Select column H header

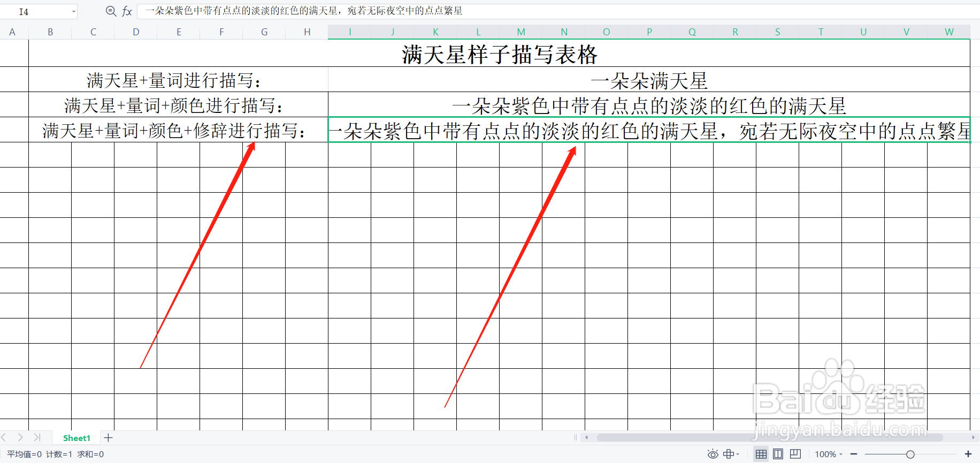pos(307,32)
